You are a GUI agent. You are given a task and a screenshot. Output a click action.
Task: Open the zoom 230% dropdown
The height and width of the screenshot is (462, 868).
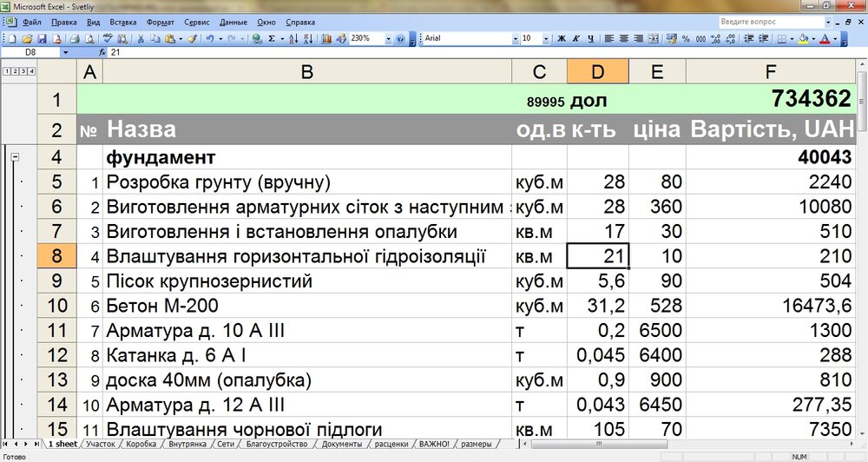[x=387, y=39]
